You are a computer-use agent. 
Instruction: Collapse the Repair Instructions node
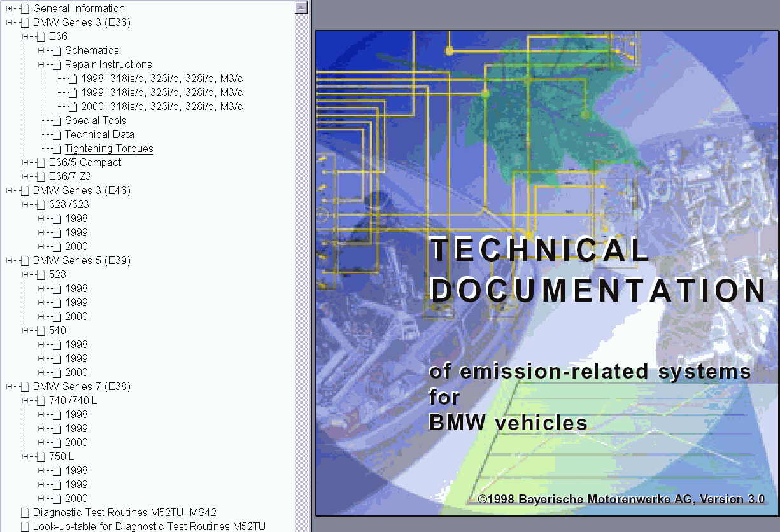pos(41,64)
